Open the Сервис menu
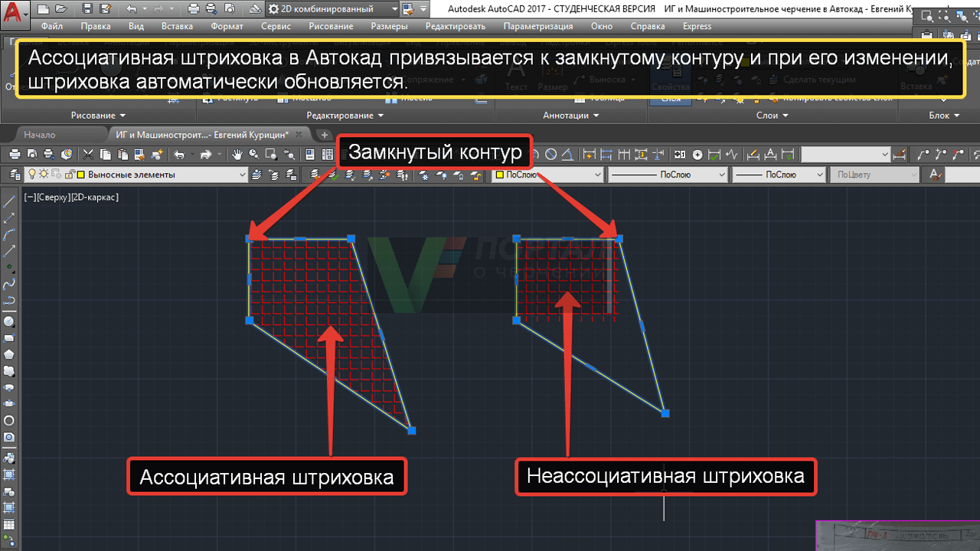The image size is (980, 551). (x=276, y=26)
